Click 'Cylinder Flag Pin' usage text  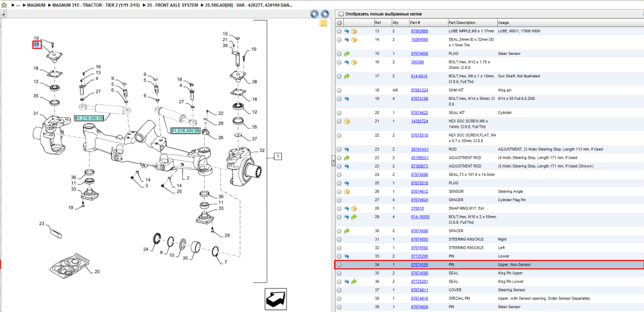point(511,200)
